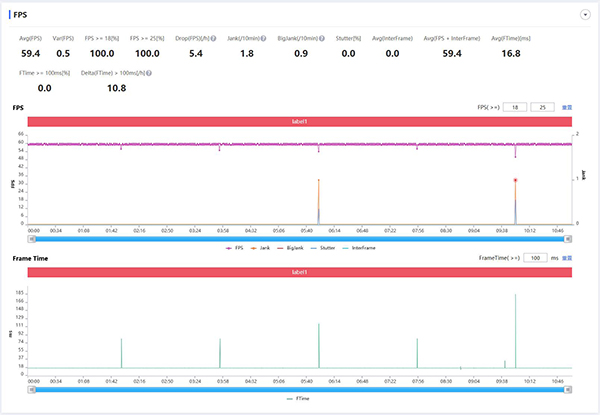
Task: Click right handle of FPS chart zoom slider
Action: tap(569, 238)
